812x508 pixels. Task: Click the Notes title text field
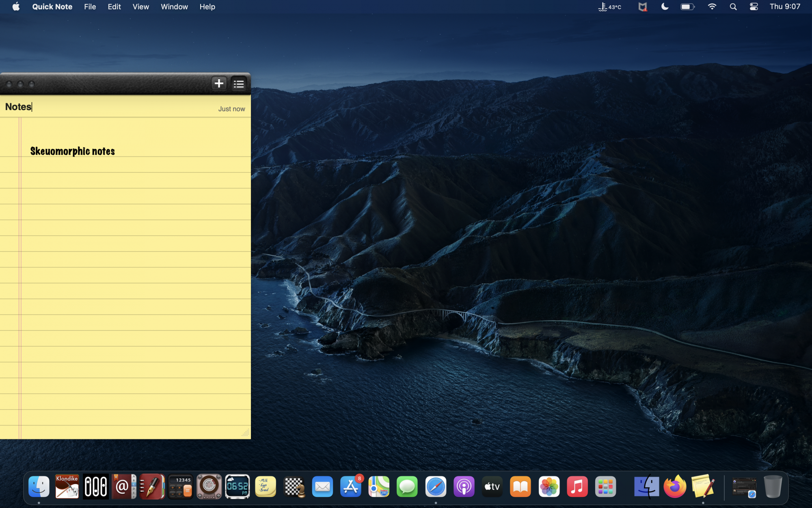click(x=19, y=107)
